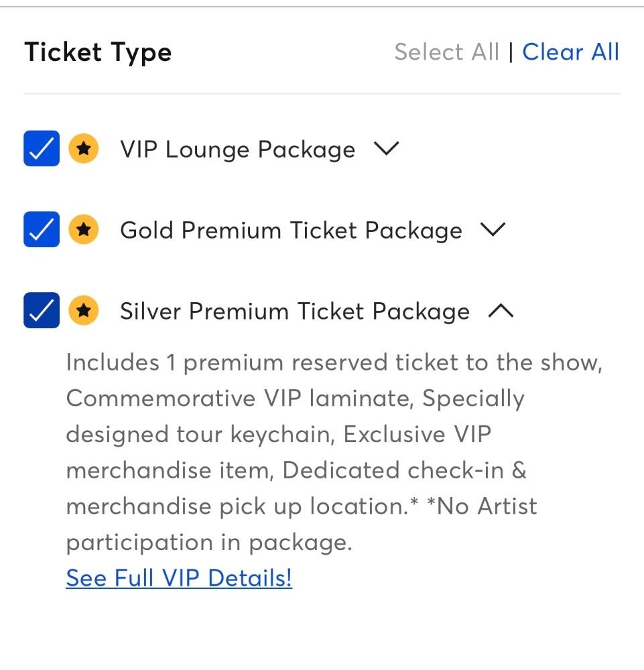The image size is (644, 670).
Task: Click the Ticket Type section heading
Action: pyautogui.click(x=98, y=52)
